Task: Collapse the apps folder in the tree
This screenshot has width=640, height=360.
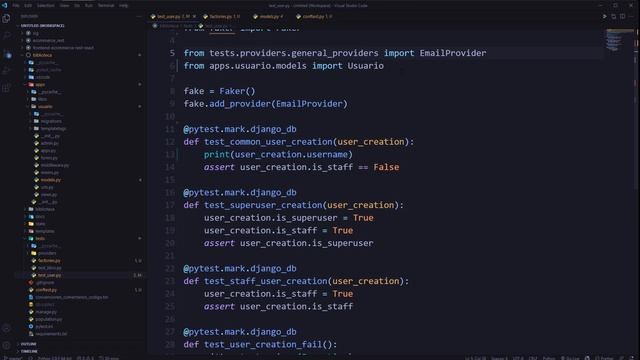Action: coord(40,84)
